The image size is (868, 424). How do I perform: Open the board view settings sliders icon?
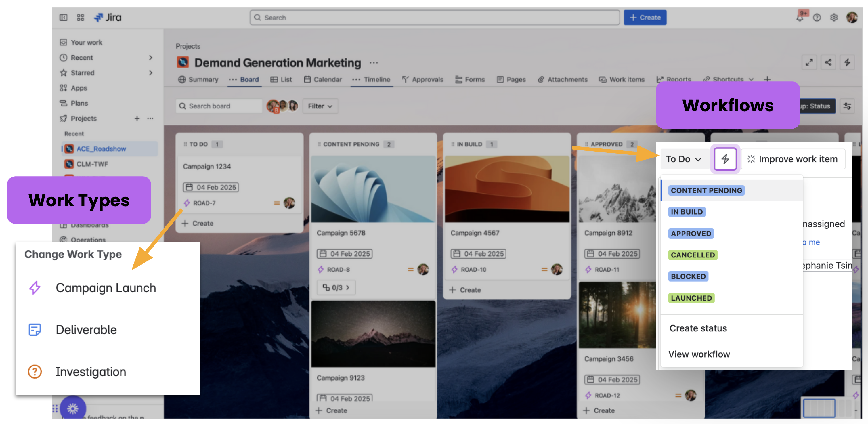tap(848, 106)
